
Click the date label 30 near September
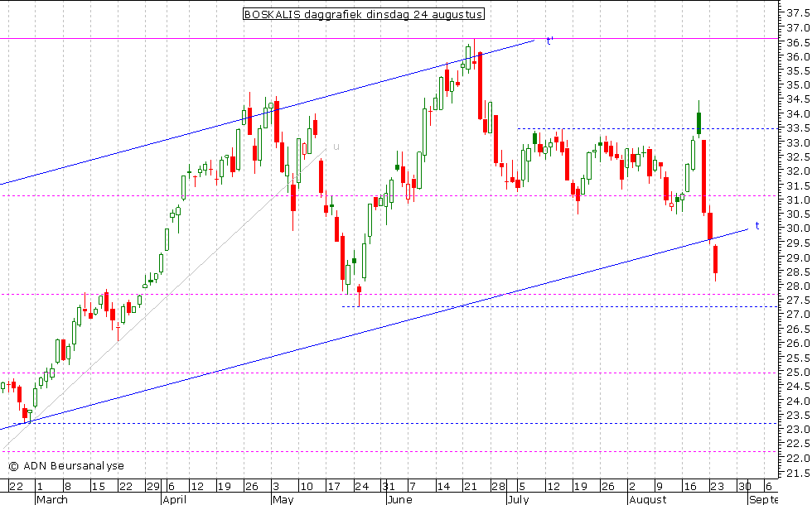[745, 487]
